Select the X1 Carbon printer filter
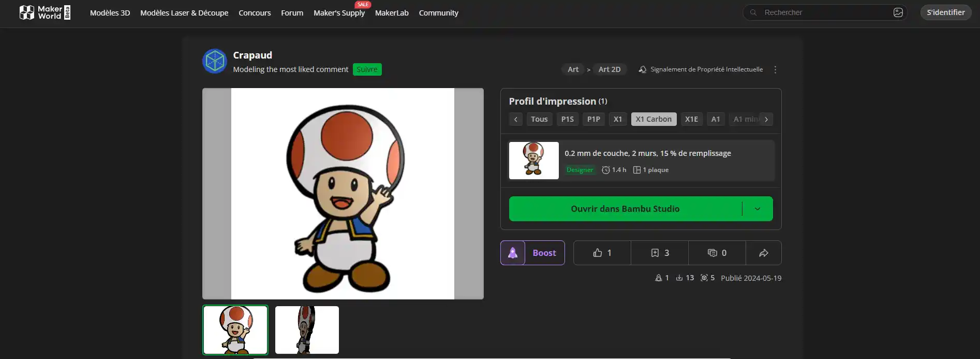The width and height of the screenshot is (980, 359). pyautogui.click(x=654, y=119)
